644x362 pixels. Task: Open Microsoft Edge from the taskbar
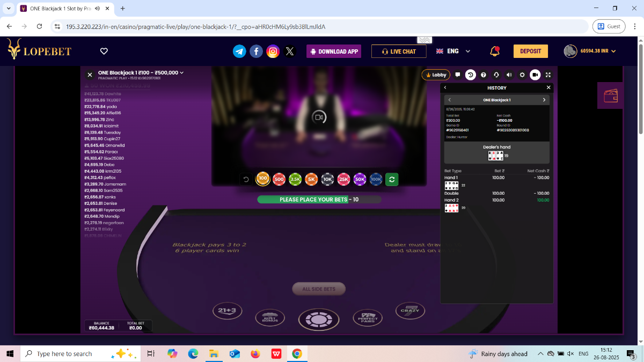point(193,354)
